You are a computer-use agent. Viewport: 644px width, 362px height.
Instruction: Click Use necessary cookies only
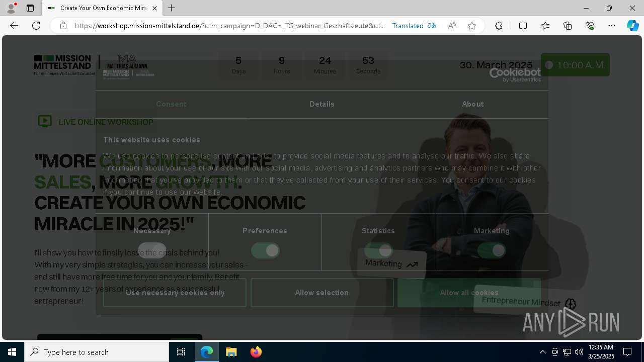coord(175,293)
